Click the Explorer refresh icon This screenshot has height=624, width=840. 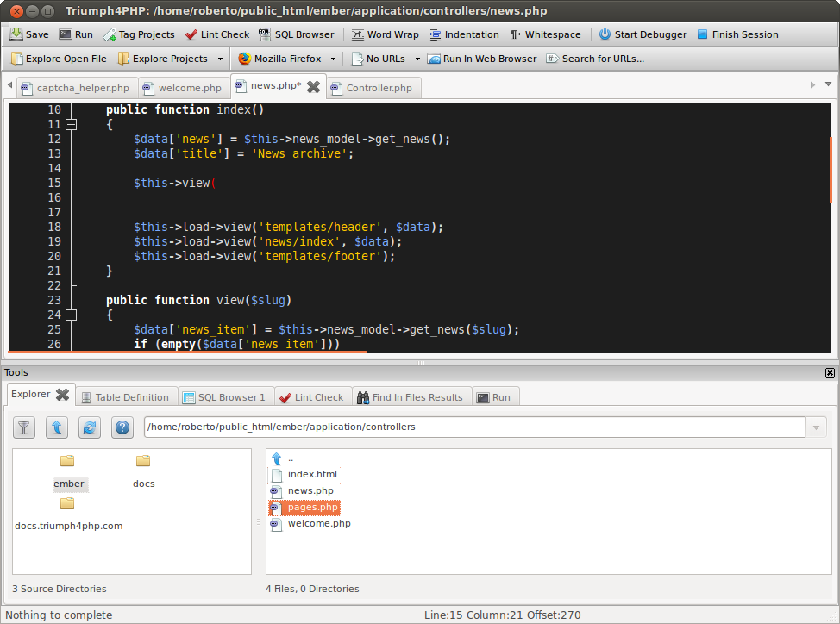(90, 427)
